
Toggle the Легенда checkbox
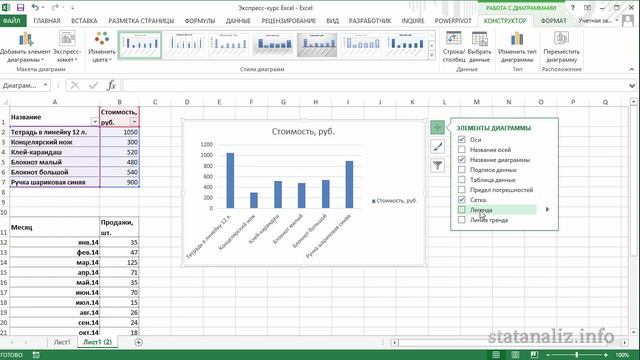coord(462,210)
